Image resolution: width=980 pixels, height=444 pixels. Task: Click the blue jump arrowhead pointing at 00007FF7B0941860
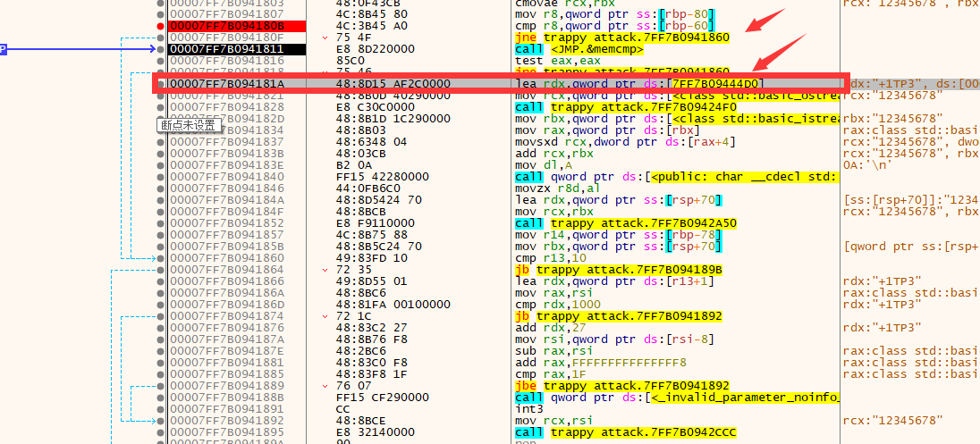coord(153,258)
